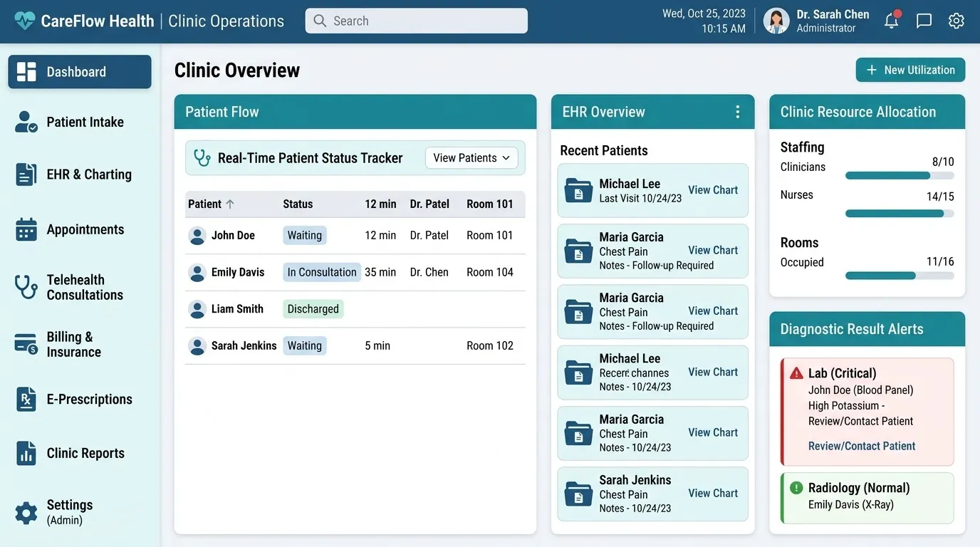Image resolution: width=980 pixels, height=547 pixels.
Task: Click the Dashboard grid icon in sidebar
Action: tap(26, 72)
